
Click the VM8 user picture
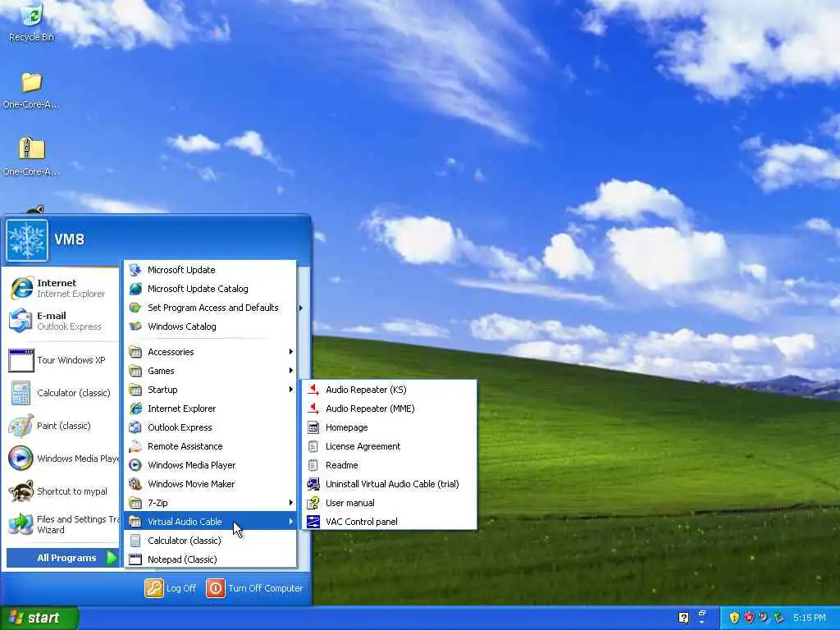(27, 240)
